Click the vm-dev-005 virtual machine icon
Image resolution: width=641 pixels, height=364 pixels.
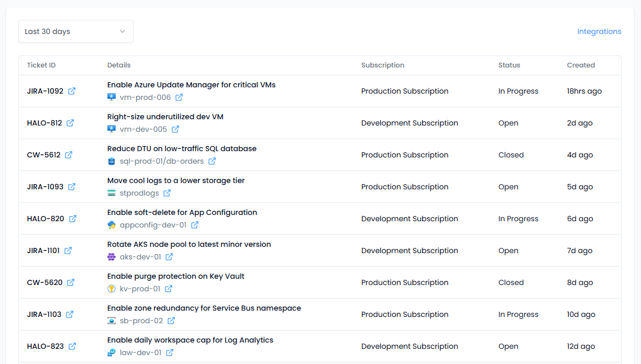coord(112,129)
